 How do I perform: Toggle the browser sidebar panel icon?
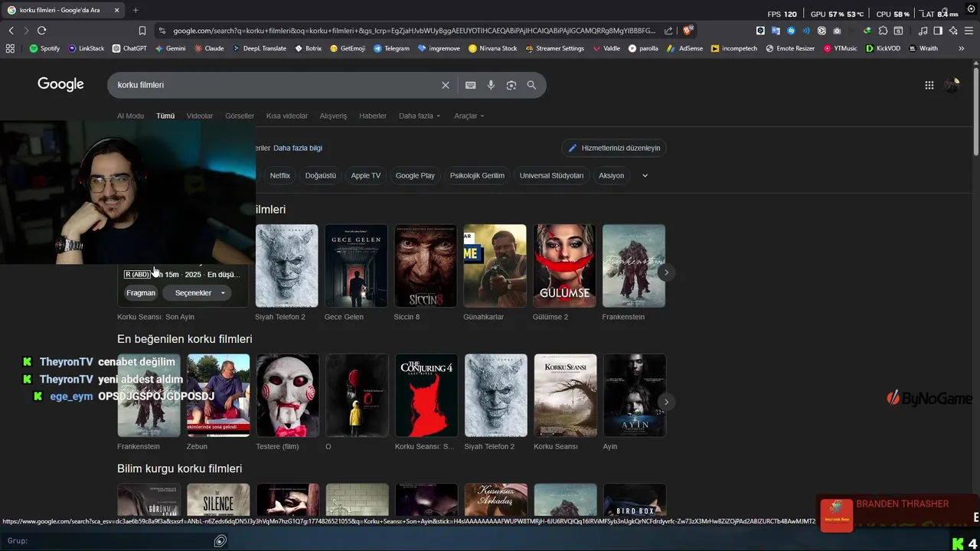[938, 31]
